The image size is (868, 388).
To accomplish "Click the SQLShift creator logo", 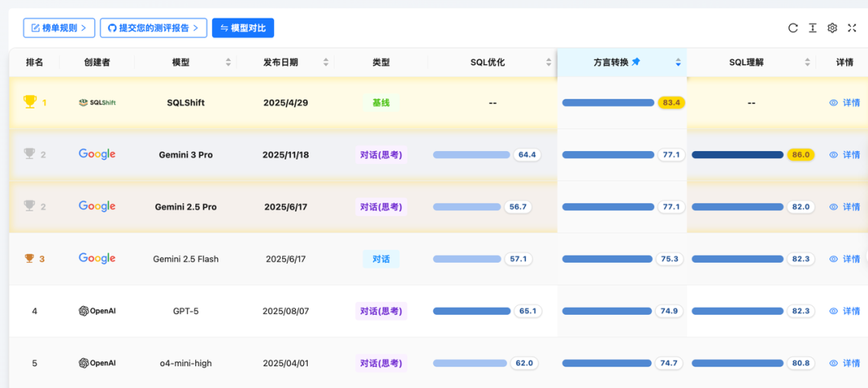I will [97, 102].
